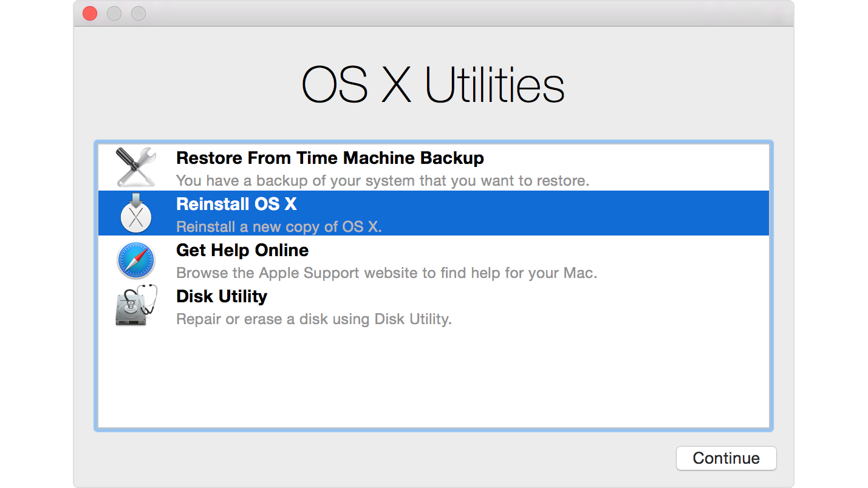Close the window with the red button
The image size is (868, 488).
90,13
